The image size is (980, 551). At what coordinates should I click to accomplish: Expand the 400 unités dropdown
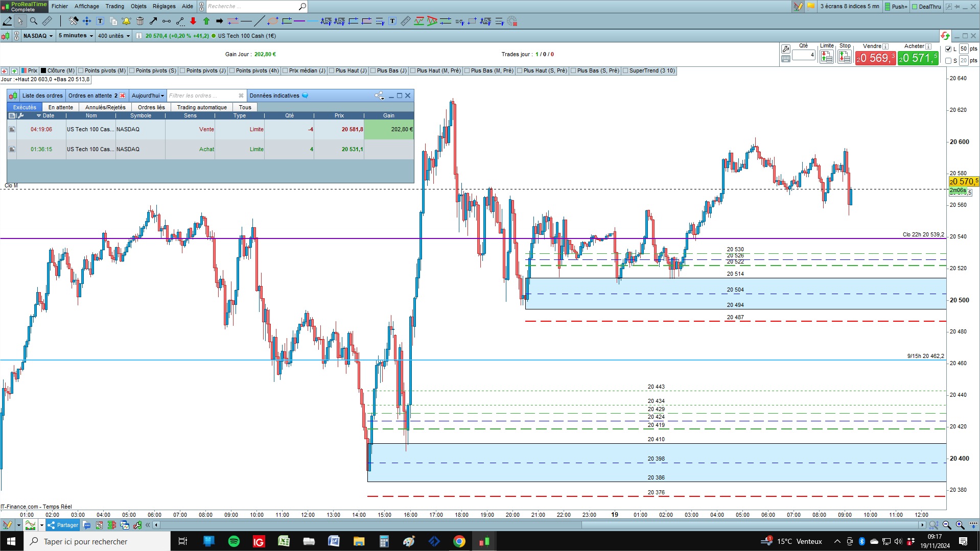[x=114, y=36]
